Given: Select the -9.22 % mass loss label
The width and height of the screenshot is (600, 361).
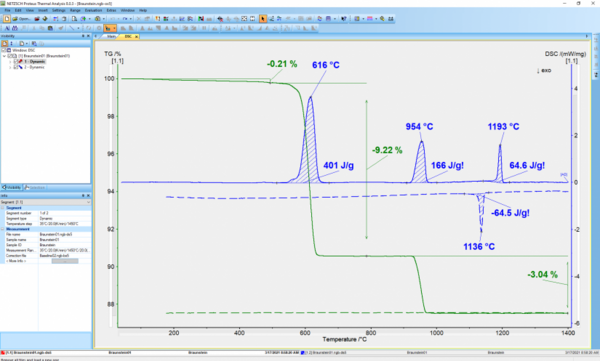Looking at the screenshot, I should point(387,150).
